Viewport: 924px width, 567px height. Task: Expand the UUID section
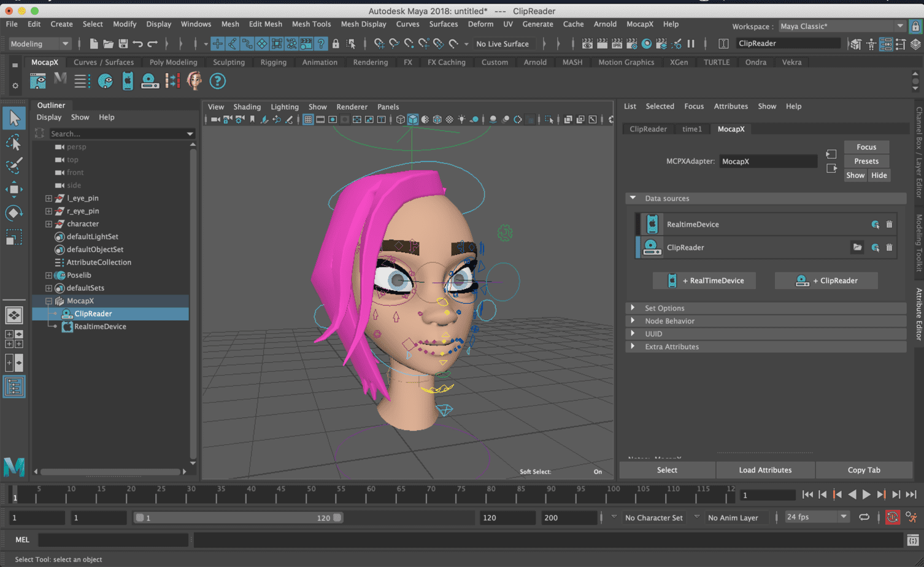[x=633, y=334]
